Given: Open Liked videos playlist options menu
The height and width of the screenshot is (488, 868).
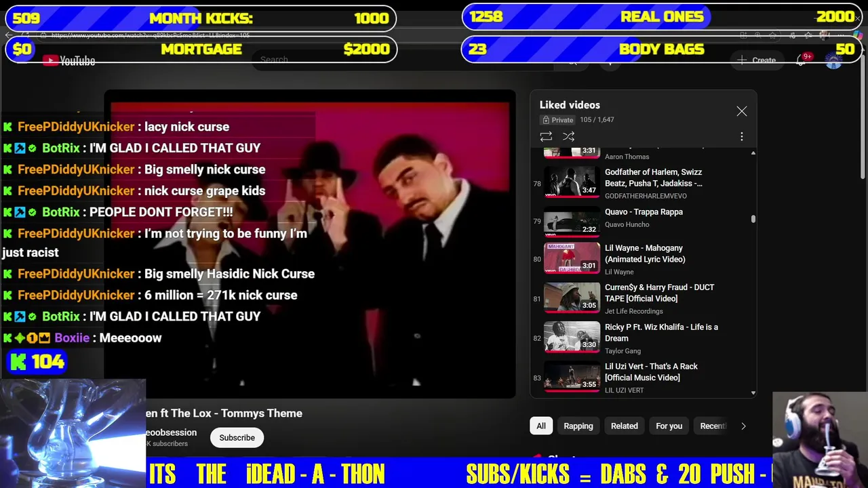Looking at the screenshot, I should click(x=742, y=136).
